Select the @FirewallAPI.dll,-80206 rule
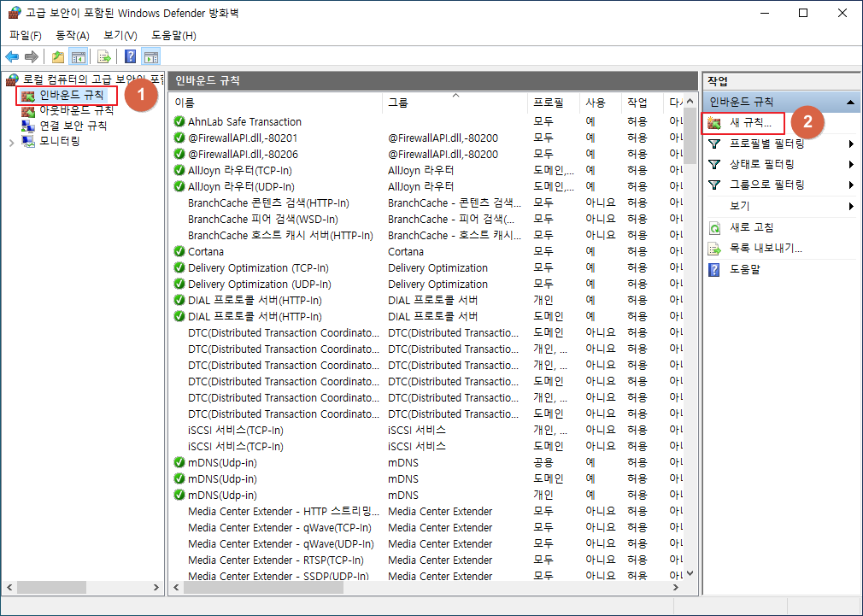This screenshot has width=863, height=616. tap(244, 154)
